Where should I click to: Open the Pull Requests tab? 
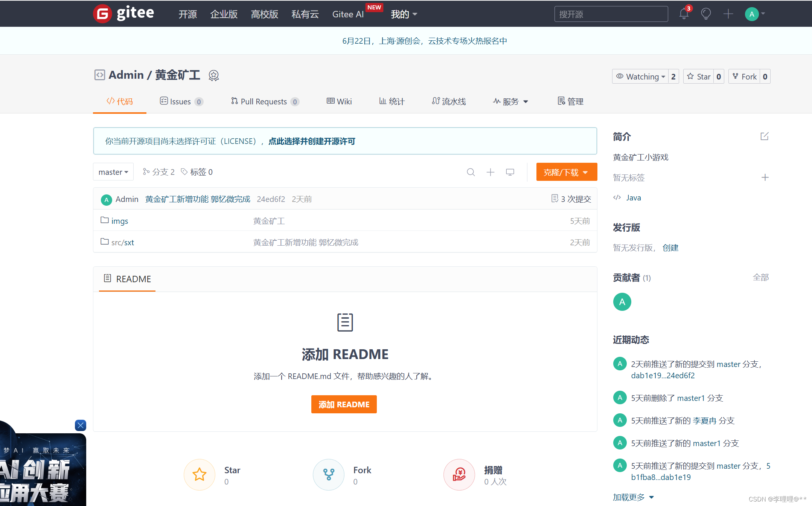264,101
